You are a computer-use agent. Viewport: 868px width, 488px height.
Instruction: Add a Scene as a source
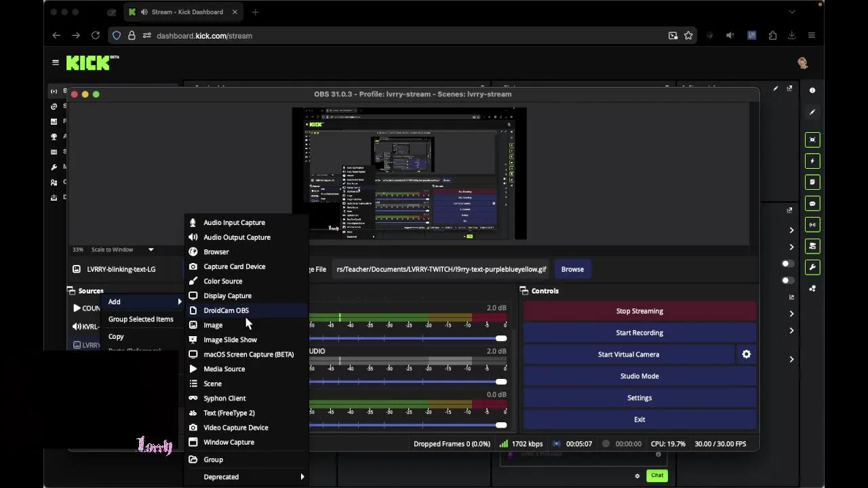245,384
